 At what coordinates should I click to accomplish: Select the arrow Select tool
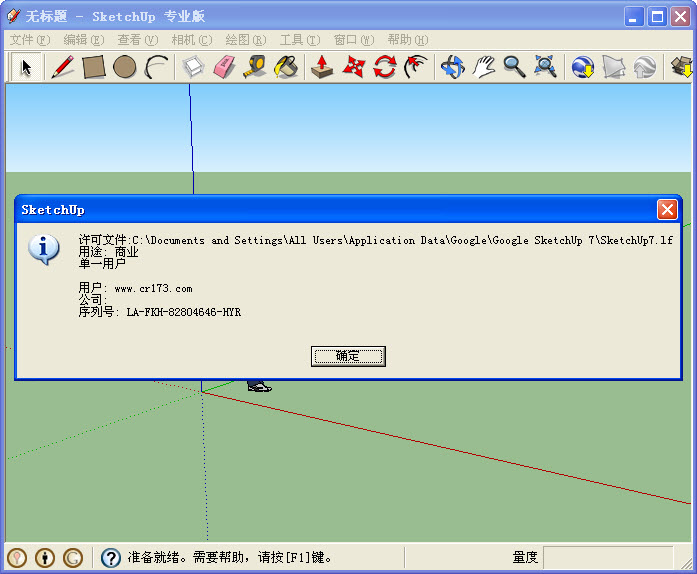point(26,67)
